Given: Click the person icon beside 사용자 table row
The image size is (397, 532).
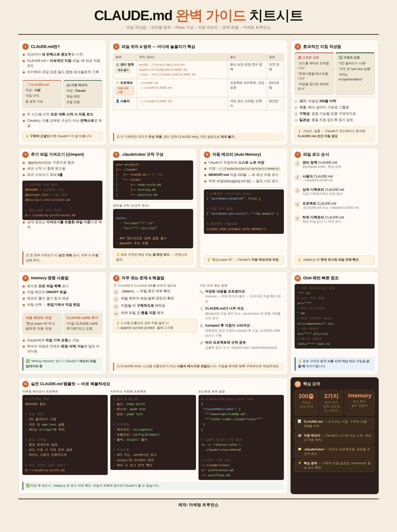Looking at the screenshot, I should tap(118, 101).
